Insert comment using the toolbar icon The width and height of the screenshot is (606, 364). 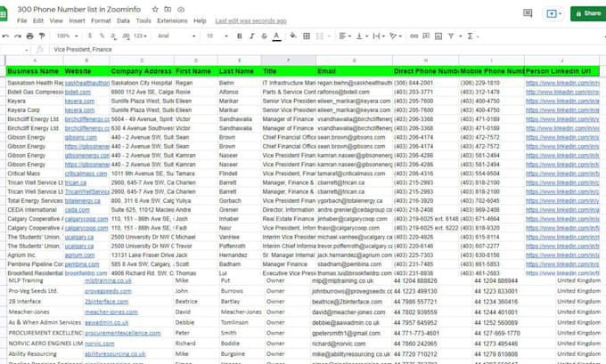point(426,36)
